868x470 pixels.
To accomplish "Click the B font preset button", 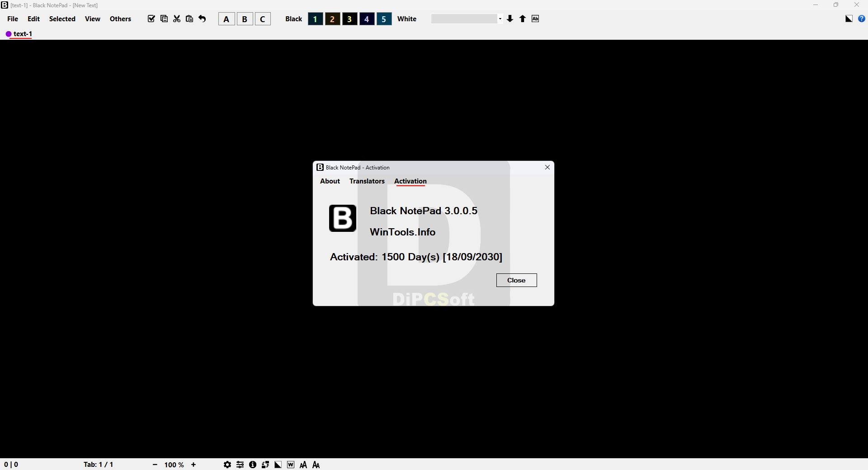I will tap(245, 19).
